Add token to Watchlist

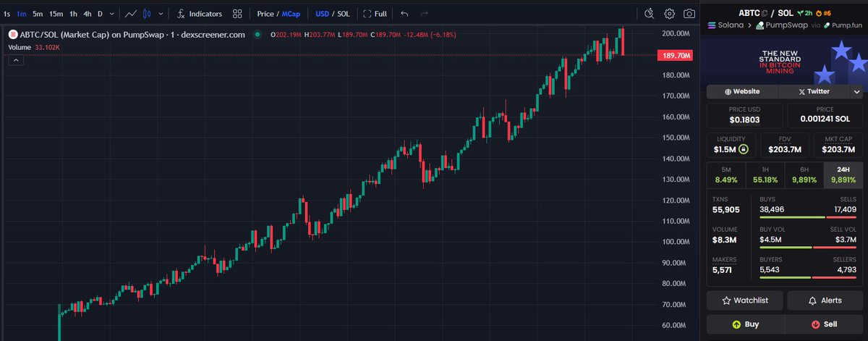745,300
